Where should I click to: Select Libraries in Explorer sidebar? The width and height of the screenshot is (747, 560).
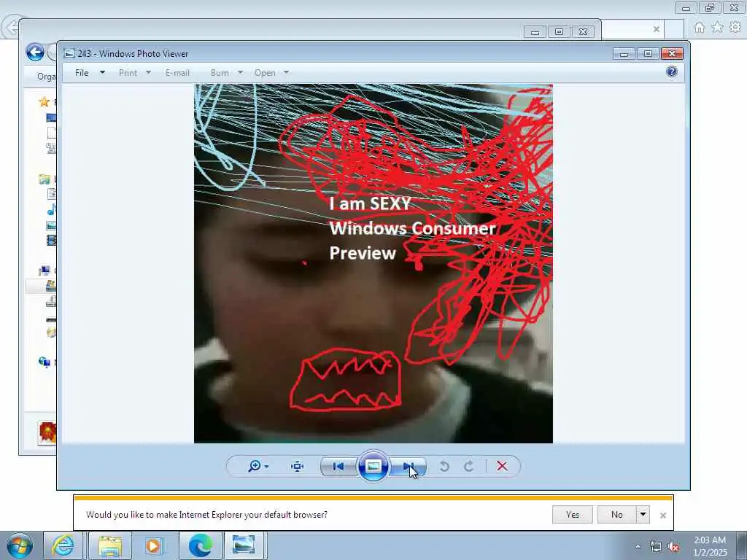tap(44, 179)
